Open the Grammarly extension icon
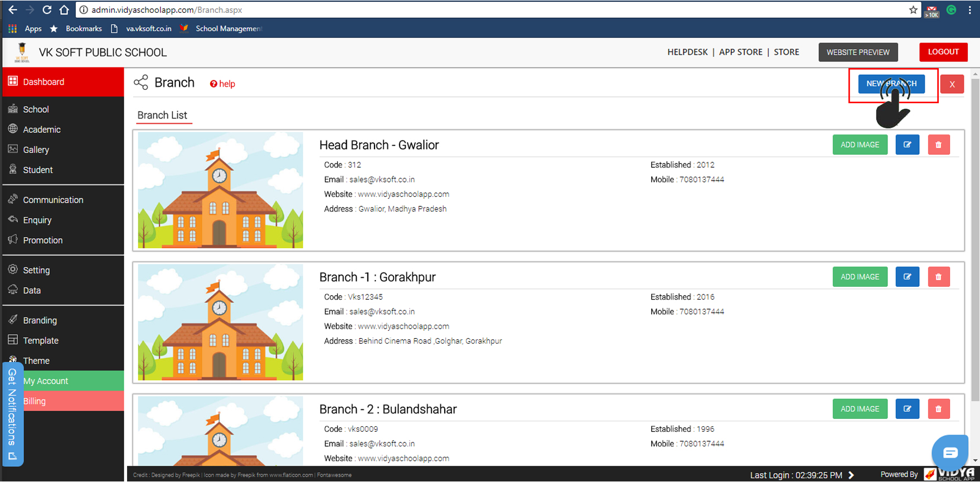This screenshot has width=980, height=482. pos(952,9)
